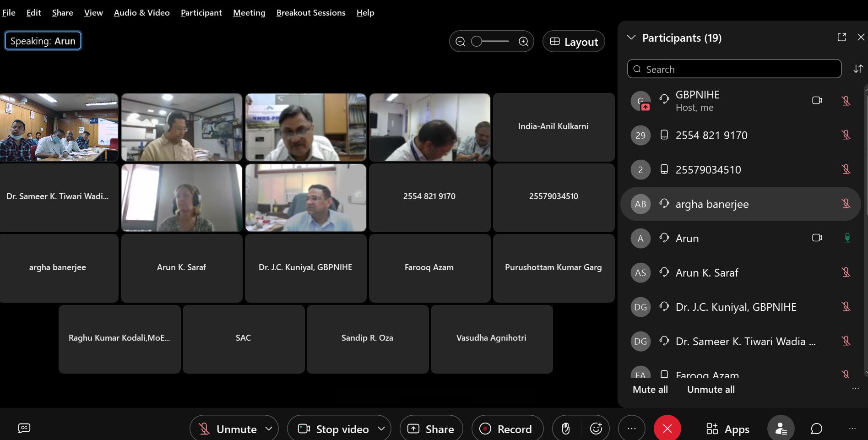Toggle mute for argha banerjee

point(846,204)
